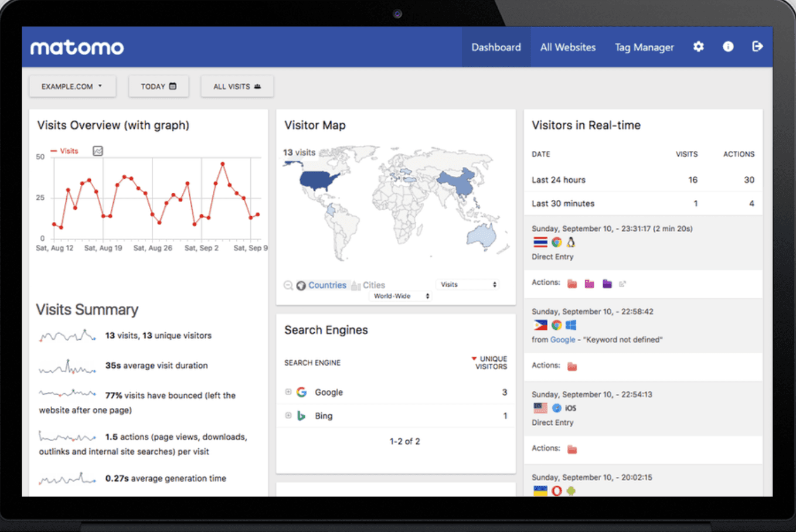Open the Visits metric dropdown on map
The image size is (796, 532).
click(x=468, y=285)
